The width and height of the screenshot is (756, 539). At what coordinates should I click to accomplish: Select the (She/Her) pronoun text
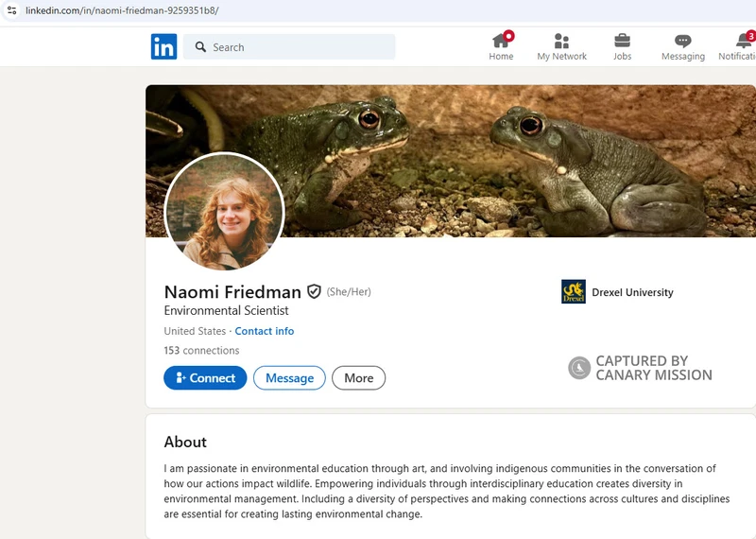click(349, 292)
